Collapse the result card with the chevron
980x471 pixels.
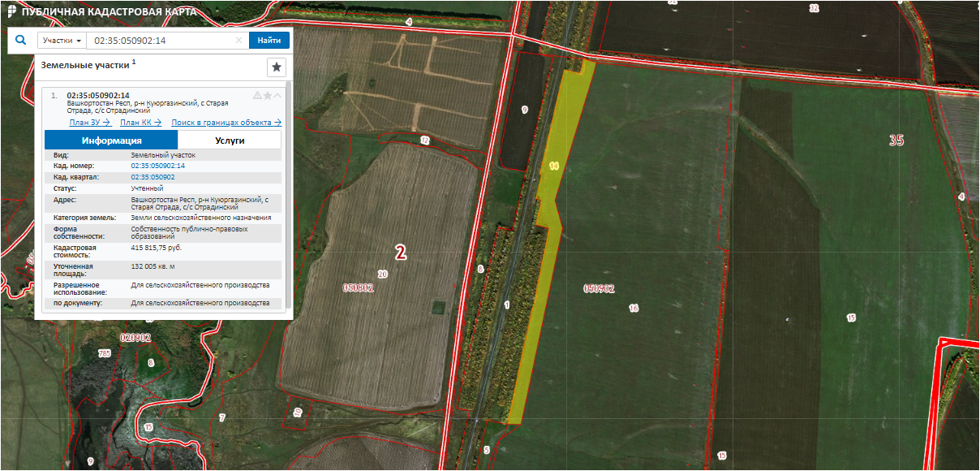(277, 96)
